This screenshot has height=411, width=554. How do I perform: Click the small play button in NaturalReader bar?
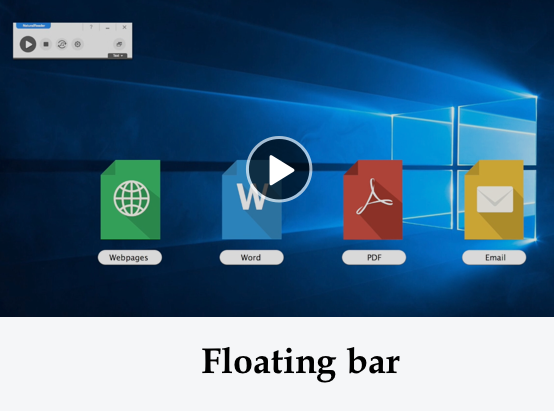tap(28, 44)
